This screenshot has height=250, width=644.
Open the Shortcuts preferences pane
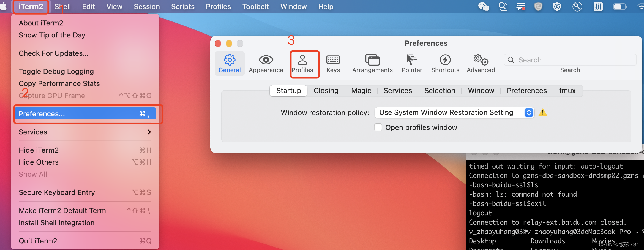coord(445,63)
